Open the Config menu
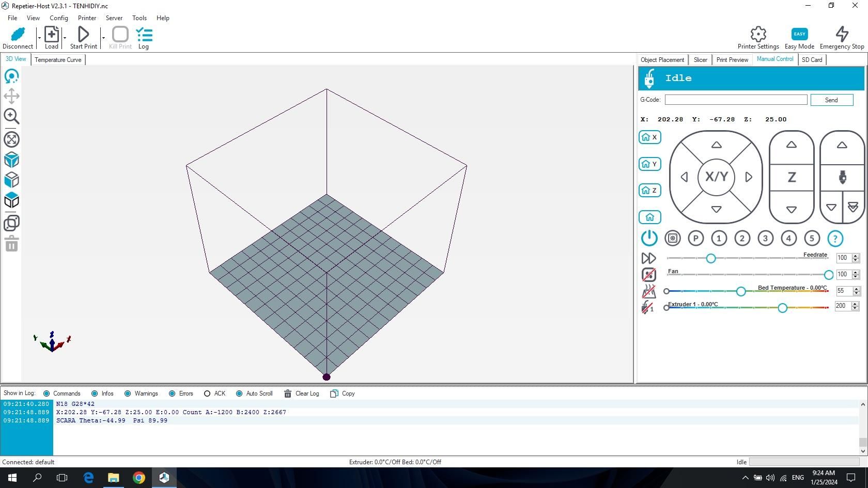The width and height of the screenshot is (868, 488). pyautogui.click(x=59, y=18)
